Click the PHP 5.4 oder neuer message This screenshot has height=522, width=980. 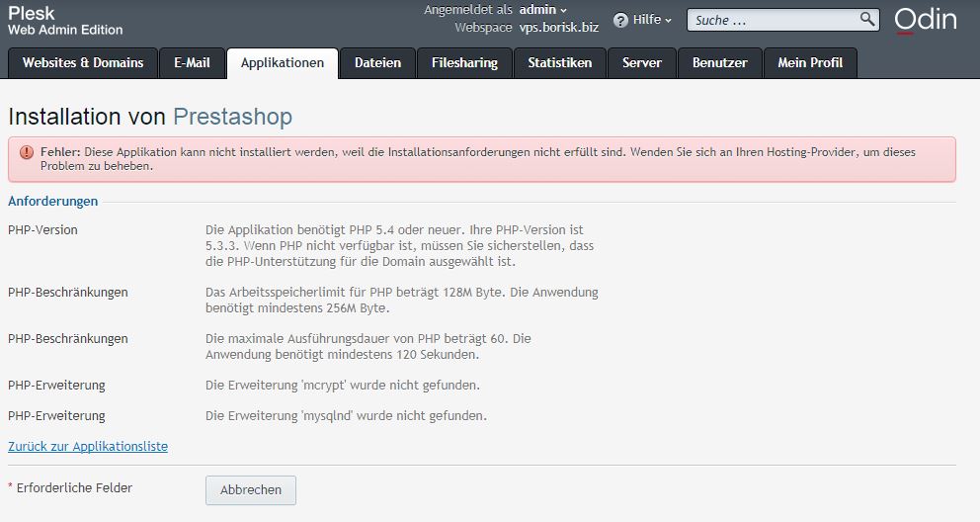399,246
